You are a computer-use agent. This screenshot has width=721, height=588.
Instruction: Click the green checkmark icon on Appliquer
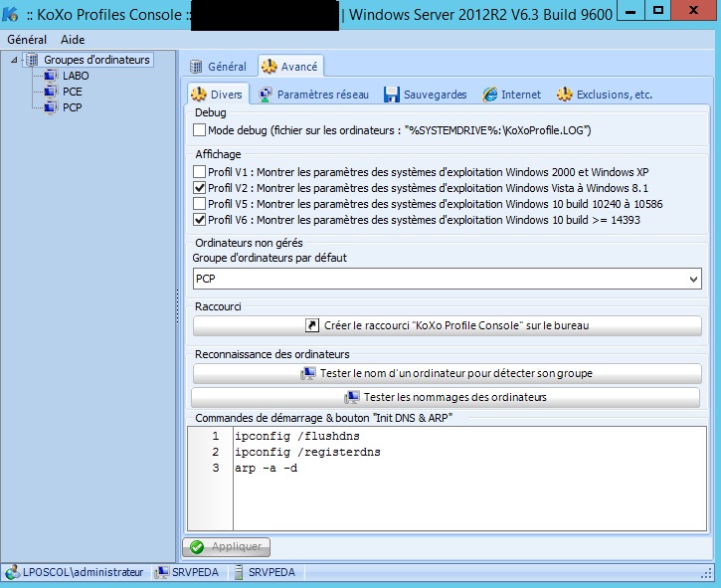point(197,546)
